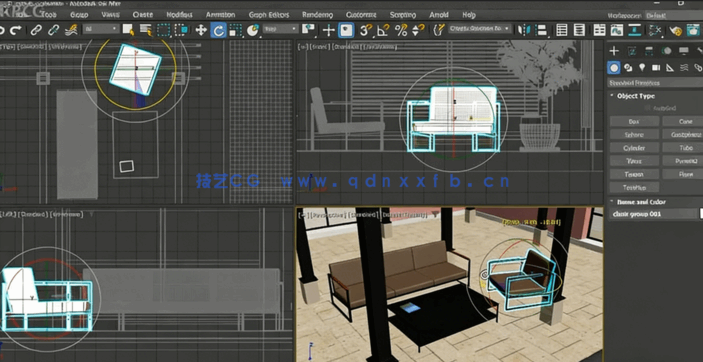The image size is (703, 362).
Task: Open the Create menu
Action: 143,15
